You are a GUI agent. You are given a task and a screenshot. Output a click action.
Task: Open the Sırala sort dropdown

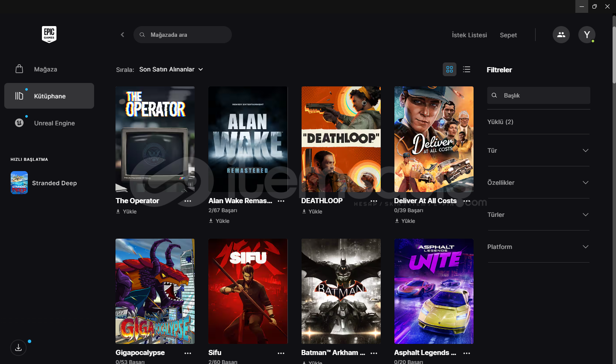(x=171, y=69)
